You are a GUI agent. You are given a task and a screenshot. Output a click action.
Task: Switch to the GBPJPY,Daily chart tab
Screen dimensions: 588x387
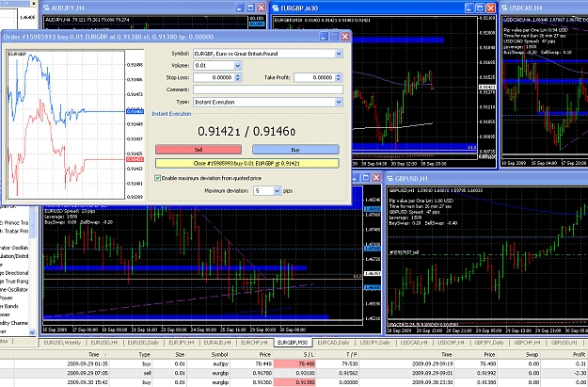(489, 343)
